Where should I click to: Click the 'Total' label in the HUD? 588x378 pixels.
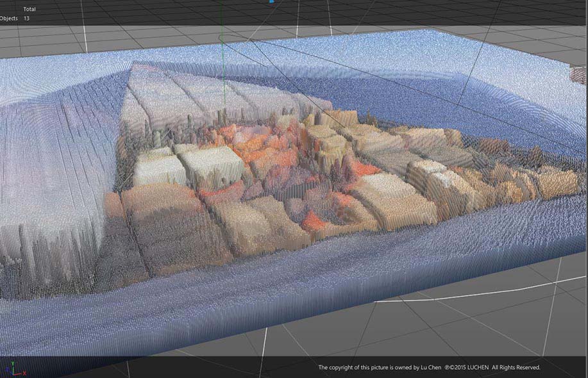tap(29, 9)
